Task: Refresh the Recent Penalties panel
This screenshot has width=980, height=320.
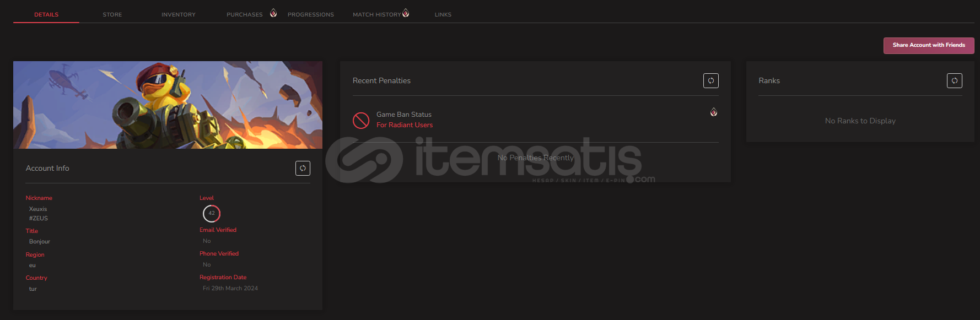Action: click(x=711, y=80)
